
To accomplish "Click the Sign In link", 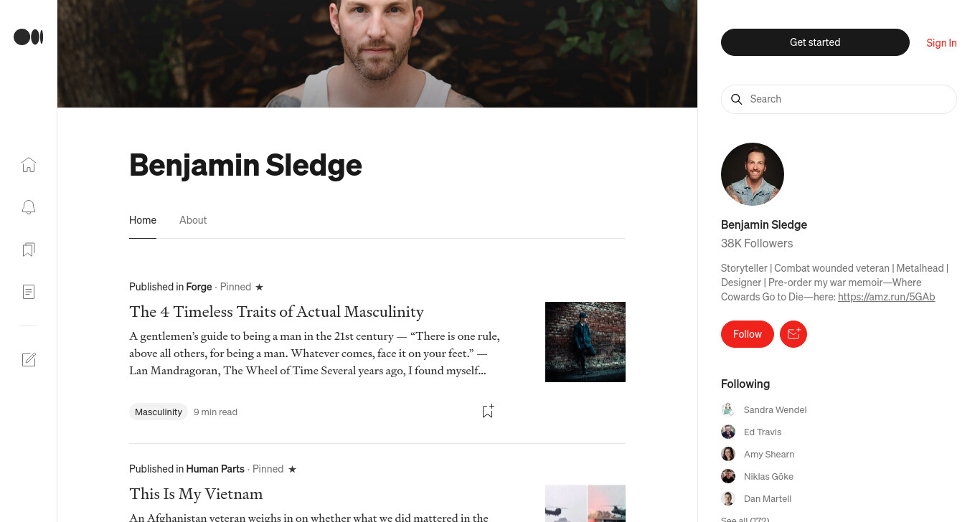I will point(941,43).
